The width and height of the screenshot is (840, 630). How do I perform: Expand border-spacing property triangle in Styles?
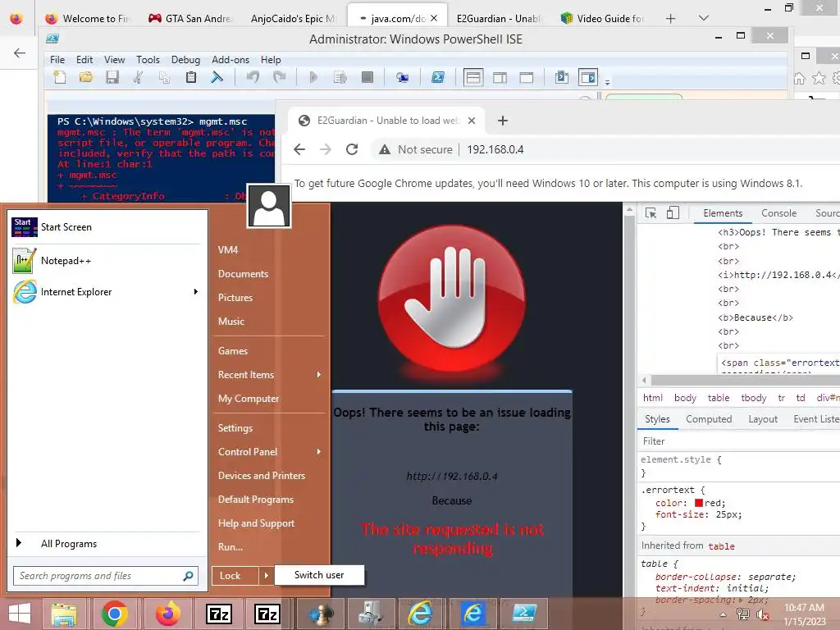741,600
